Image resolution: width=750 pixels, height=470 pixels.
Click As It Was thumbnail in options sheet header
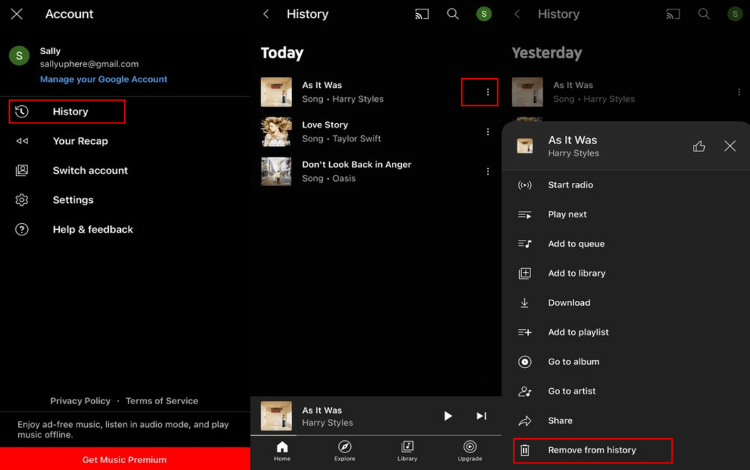tap(525, 146)
